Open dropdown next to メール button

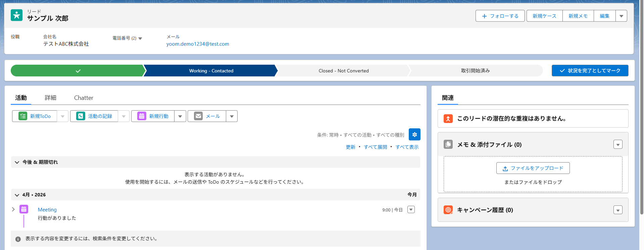coord(232,116)
